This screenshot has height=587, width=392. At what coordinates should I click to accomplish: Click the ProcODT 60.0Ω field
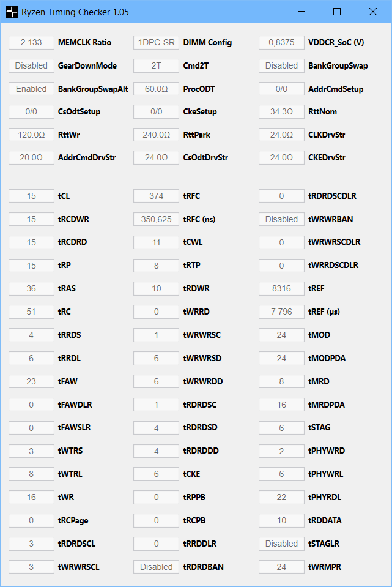click(x=156, y=89)
